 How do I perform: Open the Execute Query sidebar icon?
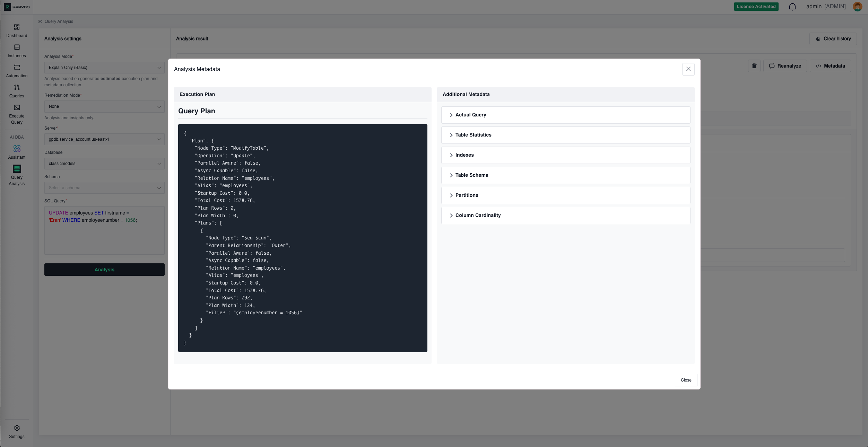pos(17,107)
